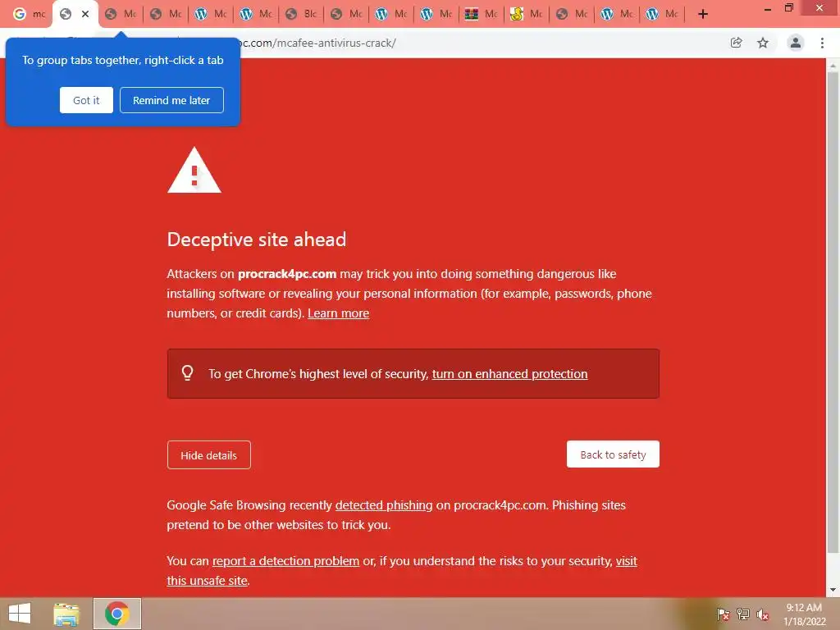Close the active browser tab
840x630 pixels.
pos(85,14)
